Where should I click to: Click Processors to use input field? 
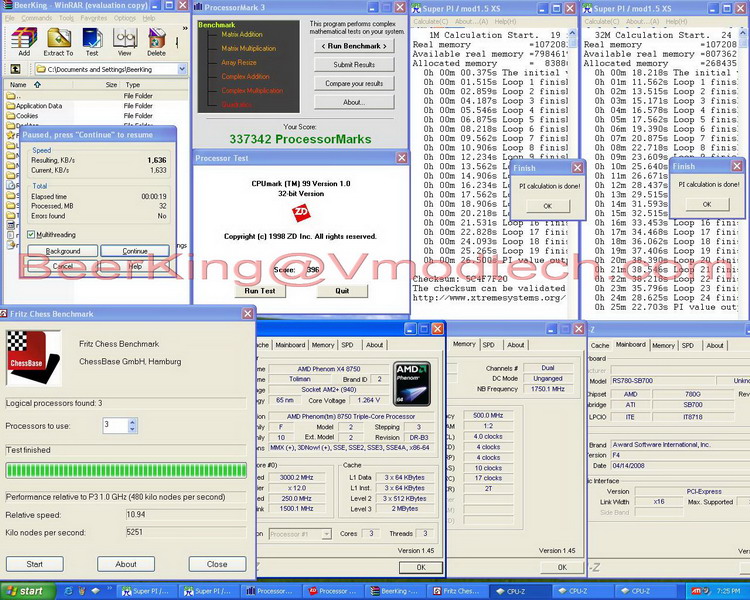pyautogui.click(x=115, y=425)
